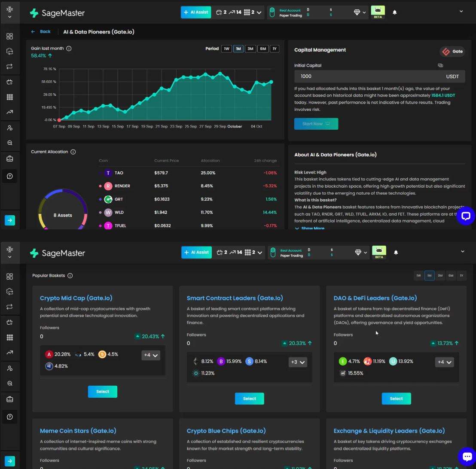Screen dimensions: 476x469
Task: Toggle the Paper Trading switch in lower header
Action: point(273,253)
